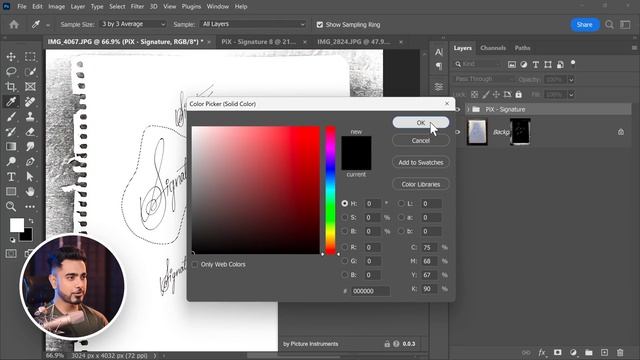Switch to the Paths tab
The height and width of the screenshot is (360, 640).
point(522,48)
